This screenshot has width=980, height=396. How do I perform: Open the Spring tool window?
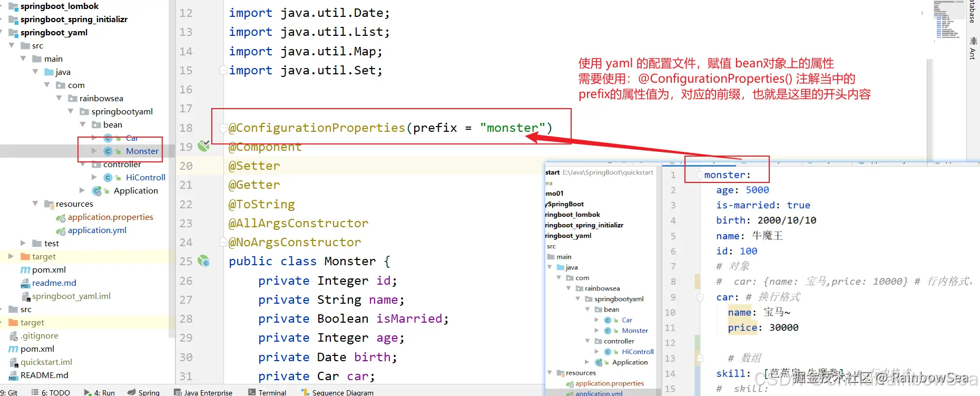tap(143, 392)
